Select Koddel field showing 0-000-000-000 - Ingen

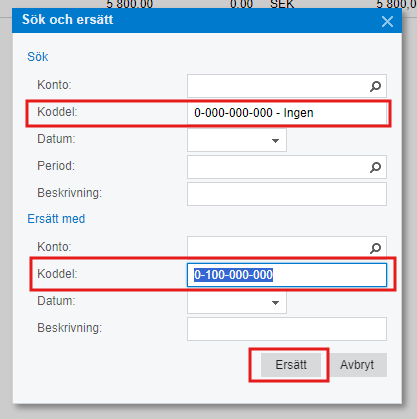pyautogui.click(x=287, y=113)
